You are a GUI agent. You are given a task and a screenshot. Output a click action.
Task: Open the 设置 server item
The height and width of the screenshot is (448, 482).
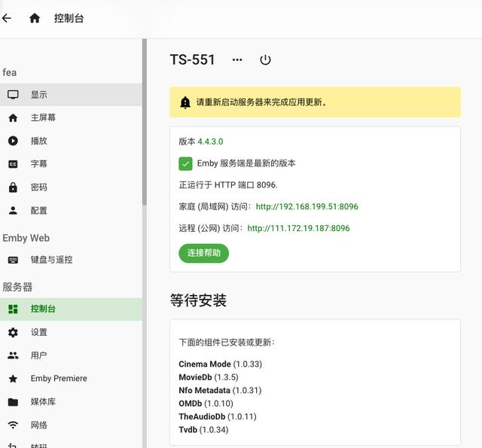pyautogui.click(x=71, y=332)
